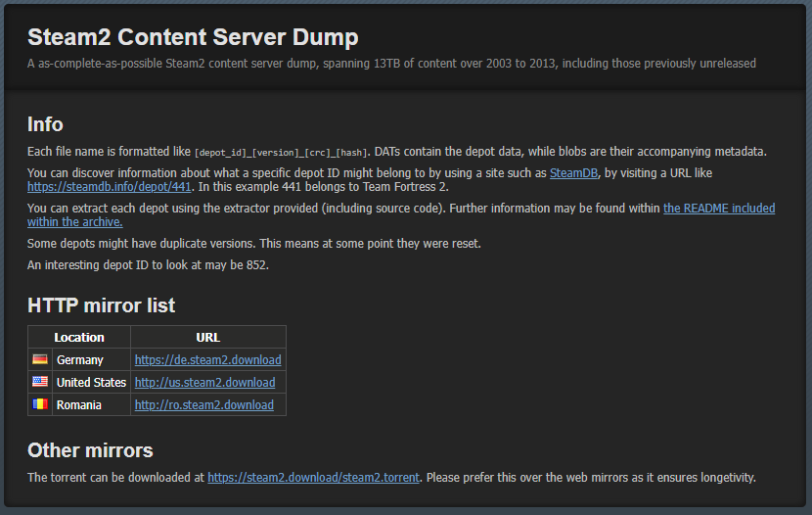Open the United States mirror http://us.steam2.download

coord(204,383)
